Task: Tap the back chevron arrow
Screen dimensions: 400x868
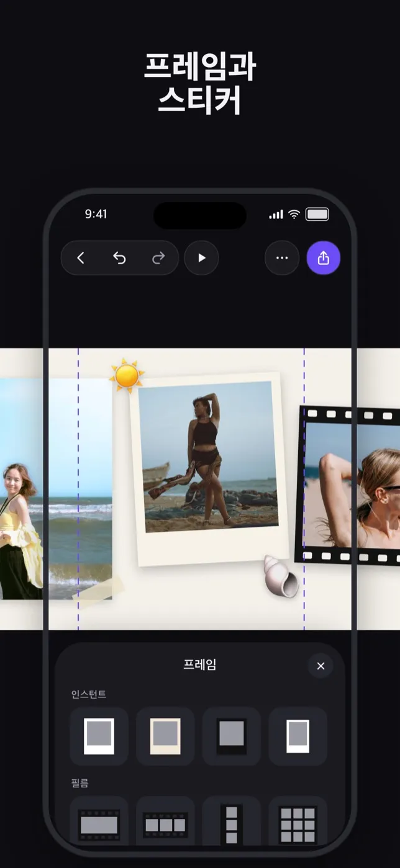Action: [x=81, y=258]
